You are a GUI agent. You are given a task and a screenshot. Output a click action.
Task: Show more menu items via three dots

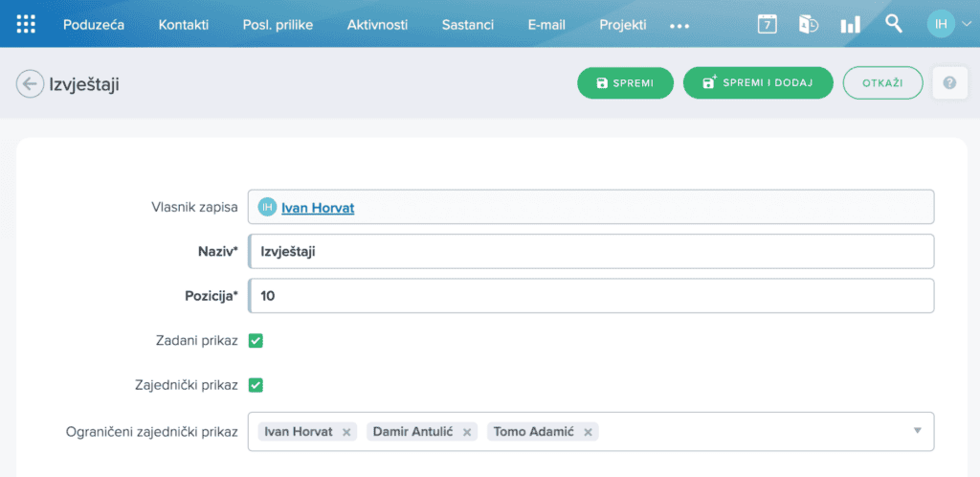tap(679, 26)
